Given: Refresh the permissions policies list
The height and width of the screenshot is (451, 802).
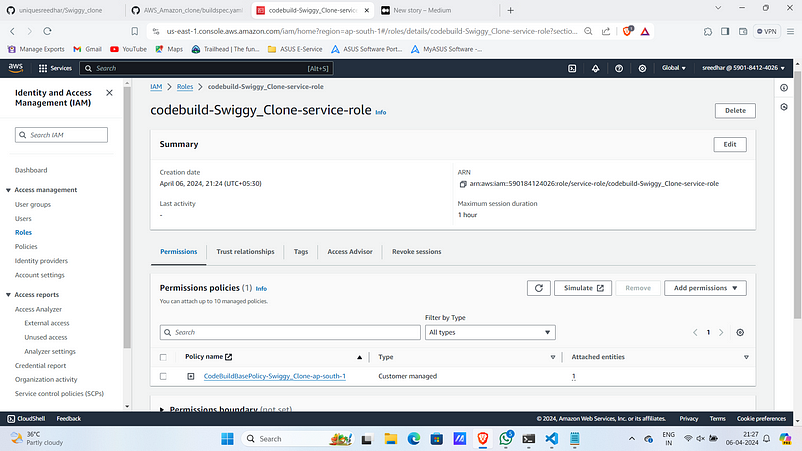Looking at the screenshot, I should pyautogui.click(x=539, y=288).
